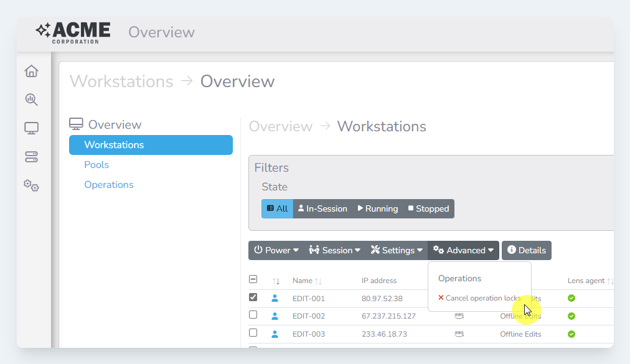630x364 pixels.
Task: Filter by In-Session state
Action: [x=322, y=209]
